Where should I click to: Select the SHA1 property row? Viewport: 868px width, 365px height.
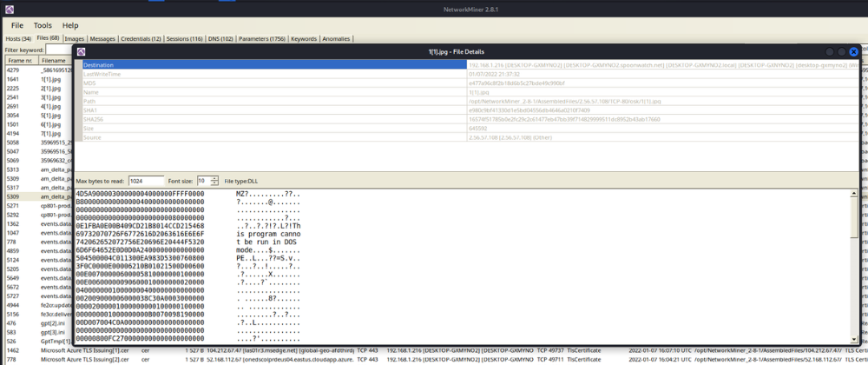coord(467,110)
